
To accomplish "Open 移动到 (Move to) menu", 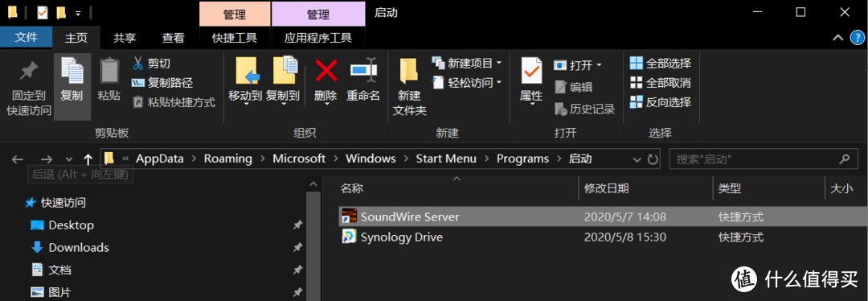I will click(x=245, y=80).
